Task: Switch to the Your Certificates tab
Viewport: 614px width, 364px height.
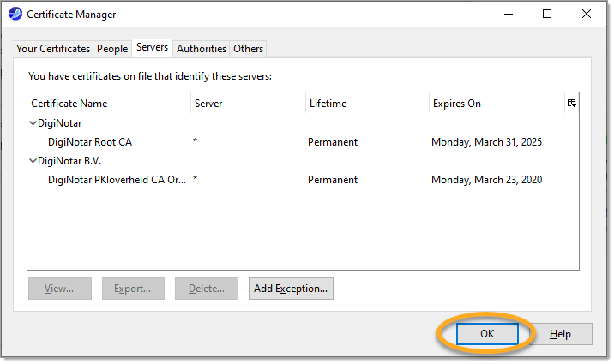Action: [53, 49]
